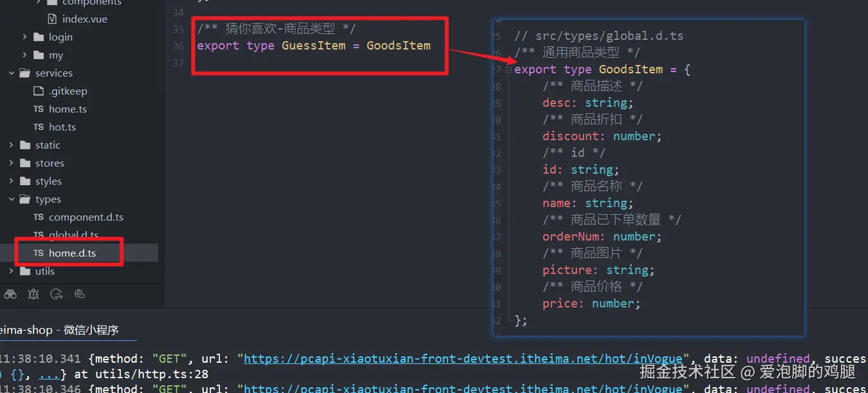This screenshot has height=393, width=868.
Task: Click the stores folder icon
Action: tap(25, 163)
